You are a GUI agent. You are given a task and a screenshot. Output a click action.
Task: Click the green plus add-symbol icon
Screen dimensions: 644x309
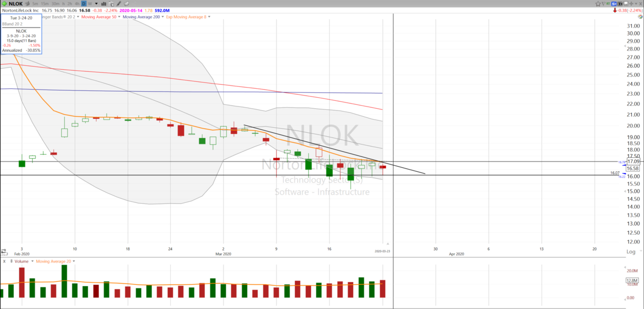coord(4,4)
